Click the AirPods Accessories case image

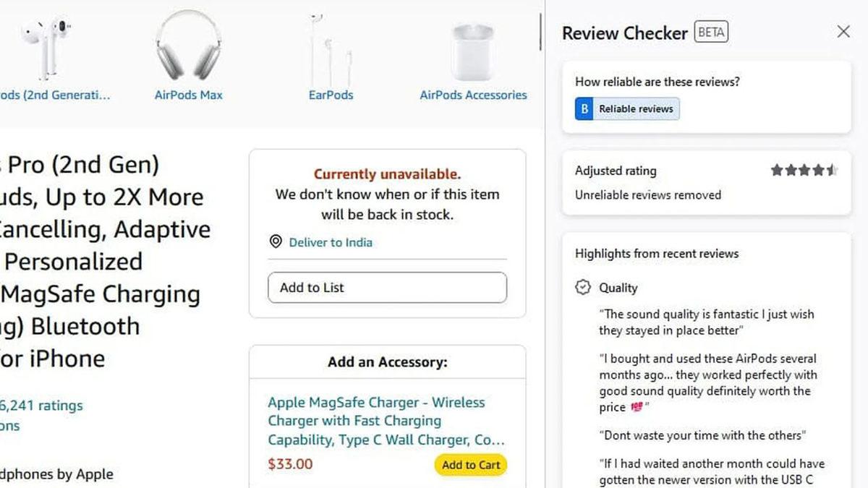(472, 51)
